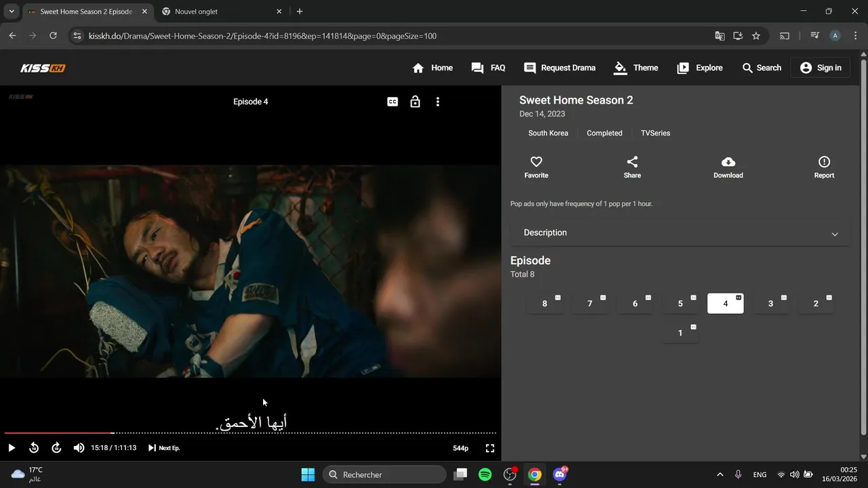868x488 pixels.
Task: Install app icon in address bar
Action: (x=738, y=36)
